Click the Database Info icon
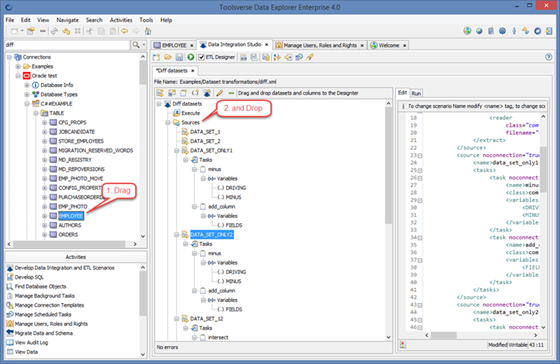The height and width of the screenshot is (364, 560). coord(35,85)
